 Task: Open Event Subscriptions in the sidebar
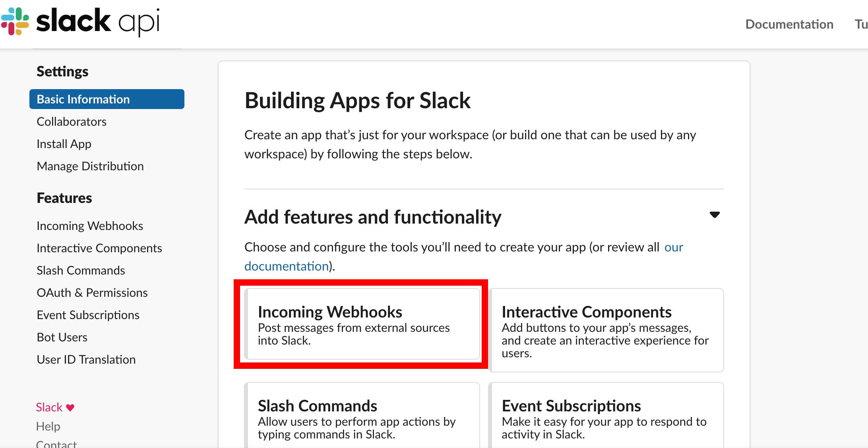click(88, 315)
